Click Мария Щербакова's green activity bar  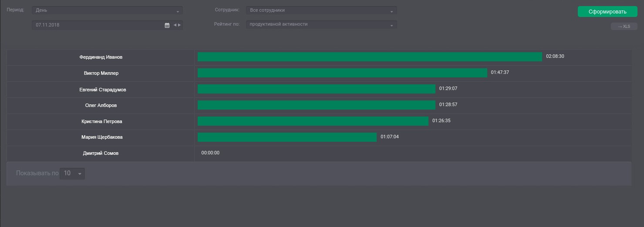[x=287, y=137]
